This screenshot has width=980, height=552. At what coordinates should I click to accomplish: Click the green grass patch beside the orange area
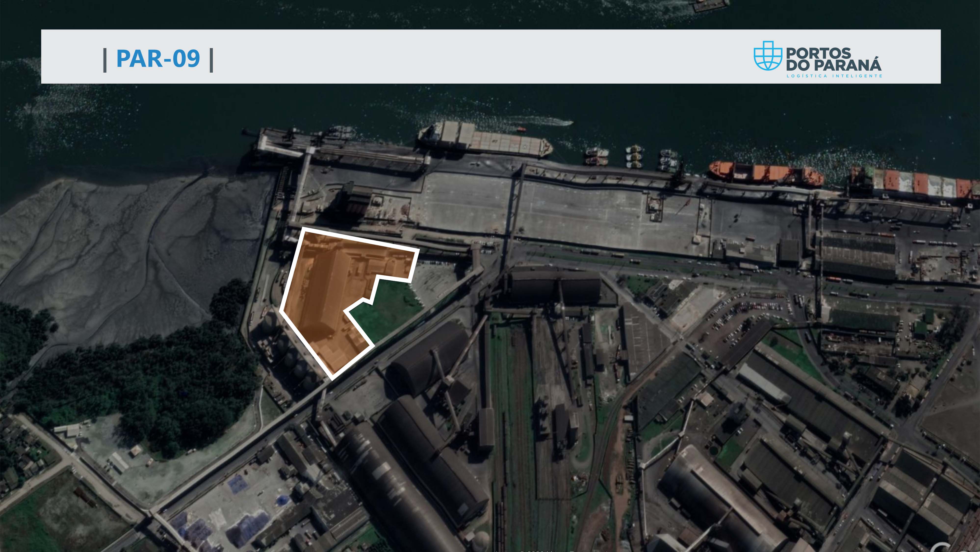click(x=386, y=310)
